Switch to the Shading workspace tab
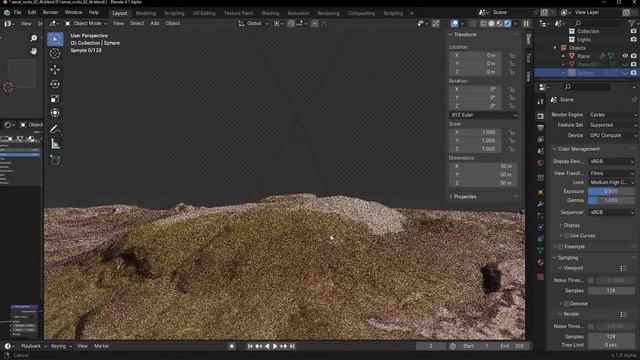The width and height of the screenshot is (640, 360). pyautogui.click(x=270, y=13)
